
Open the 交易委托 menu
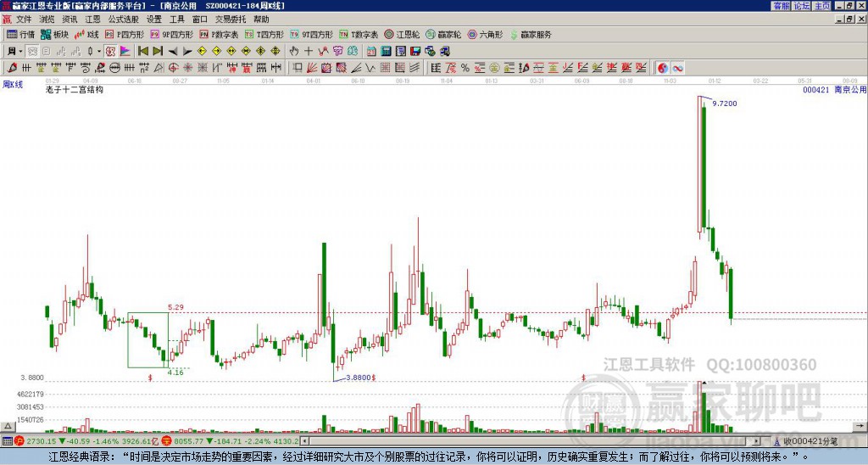click(x=231, y=20)
